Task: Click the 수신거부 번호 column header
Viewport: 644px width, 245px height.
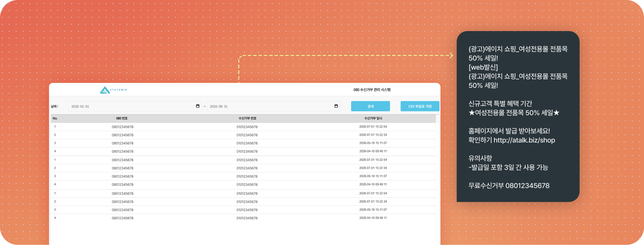Action: (x=247, y=118)
